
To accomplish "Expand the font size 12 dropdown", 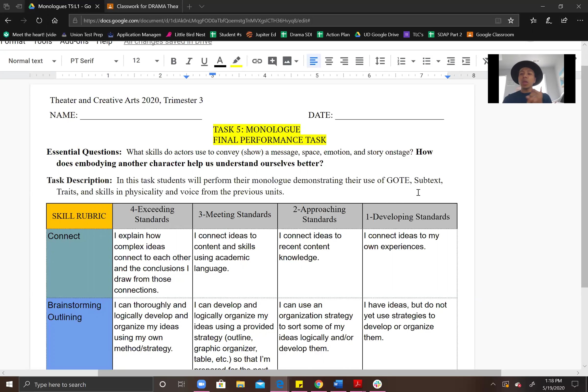I will pyautogui.click(x=145, y=61).
